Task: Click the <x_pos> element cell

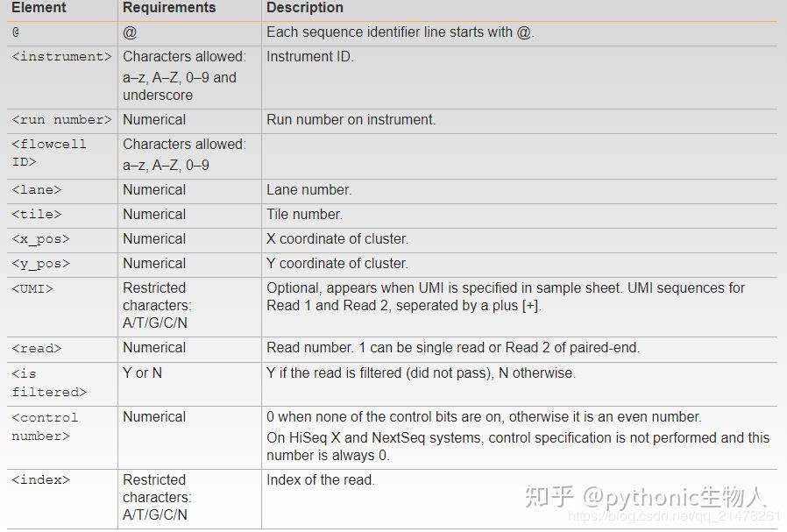Action: 40,239
